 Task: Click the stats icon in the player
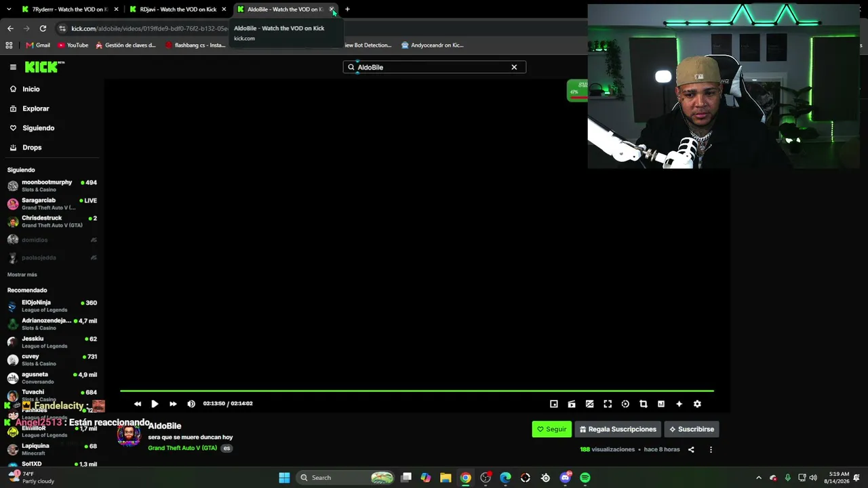click(x=661, y=404)
